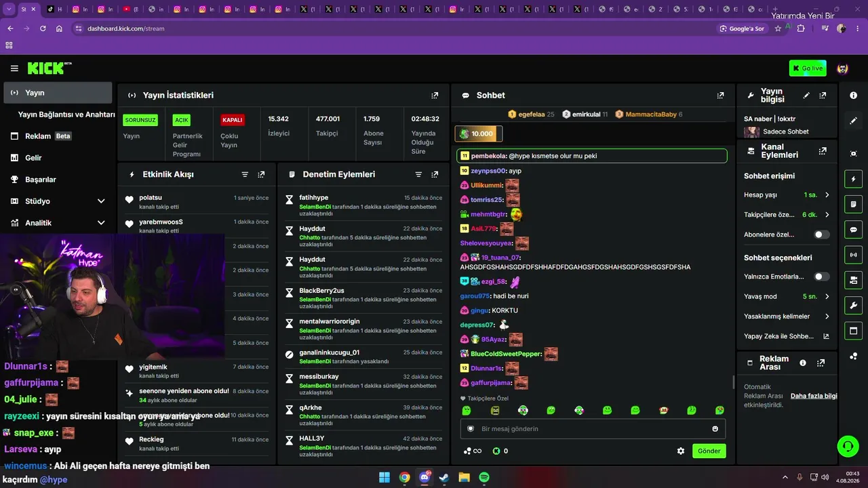Pop out the Sohbet chat panel

tap(720, 96)
